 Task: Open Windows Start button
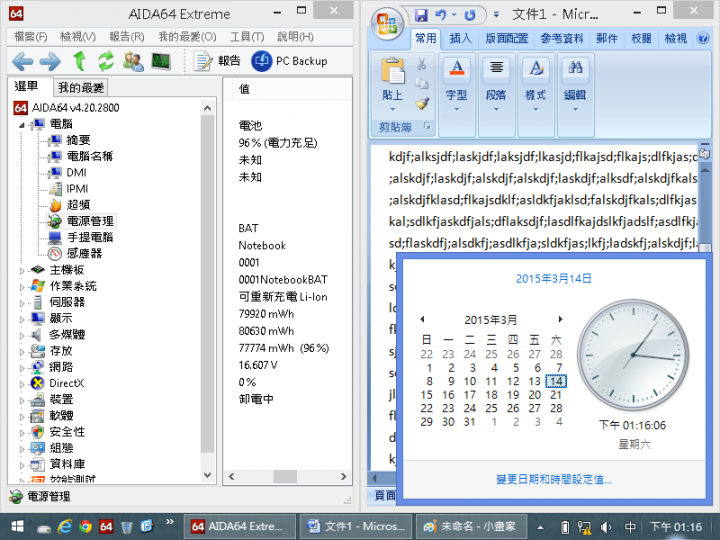pos(17,527)
